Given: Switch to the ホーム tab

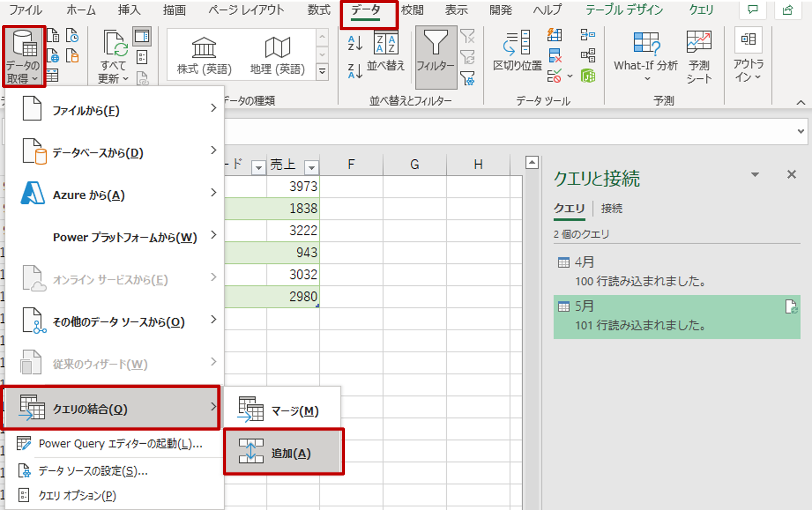Looking at the screenshot, I should (x=81, y=10).
